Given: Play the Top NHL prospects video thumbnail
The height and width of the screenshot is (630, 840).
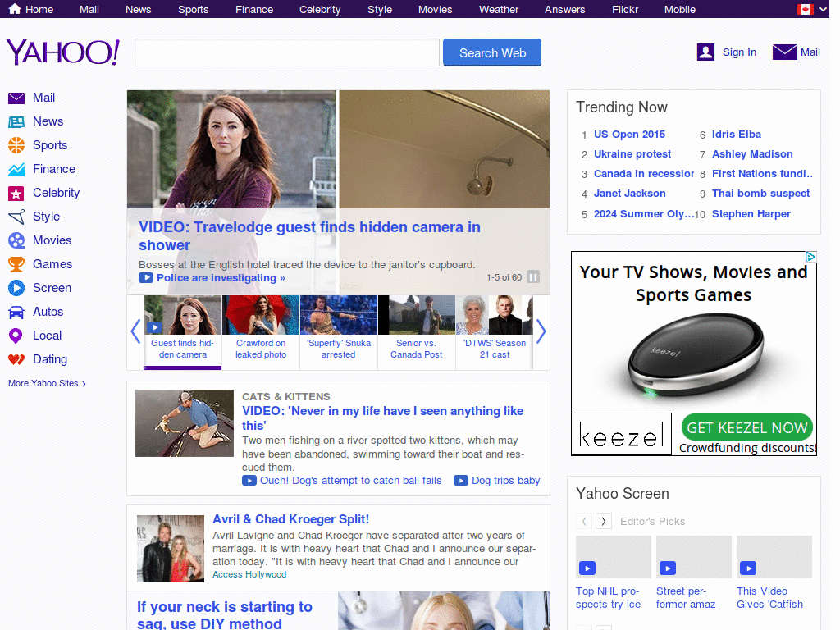Looking at the screenshot, I should point(614,557).
